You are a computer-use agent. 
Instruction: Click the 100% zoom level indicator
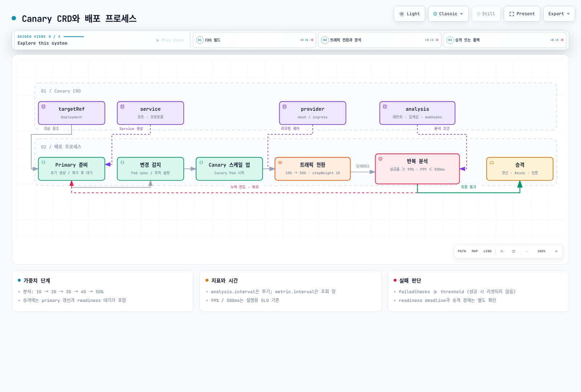[541, 251]
